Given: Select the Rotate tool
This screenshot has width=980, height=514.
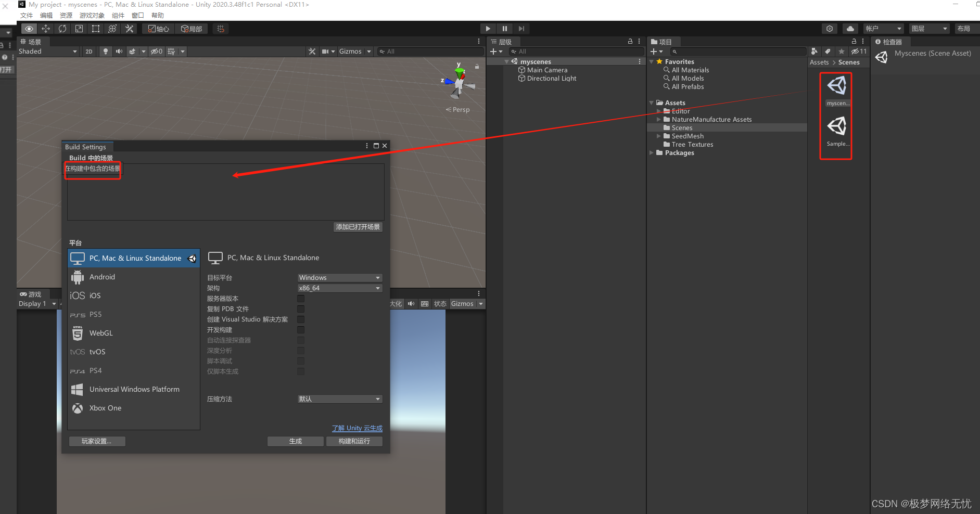Looking at the screenshot, I should pos(62,29).
